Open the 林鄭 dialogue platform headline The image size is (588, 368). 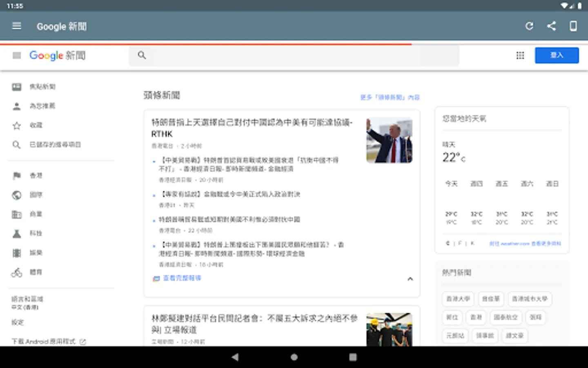pyautogui.click(x=255, y=324)
